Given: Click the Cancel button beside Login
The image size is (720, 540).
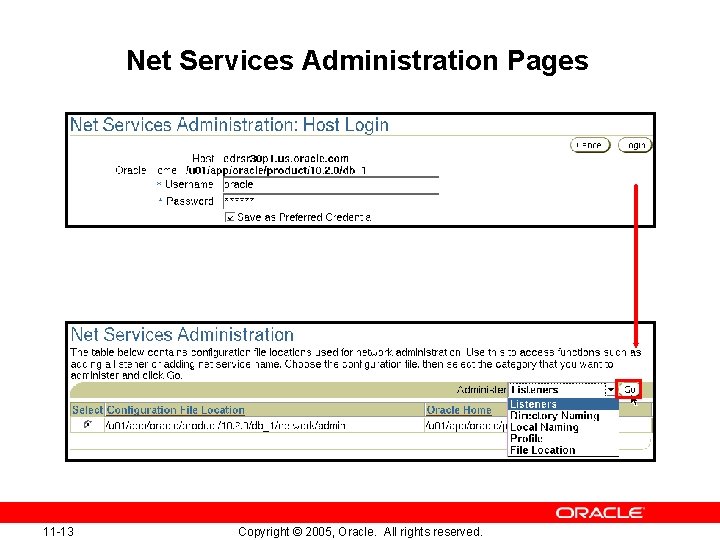Looking at the screenshot, I should coord(590,145).
